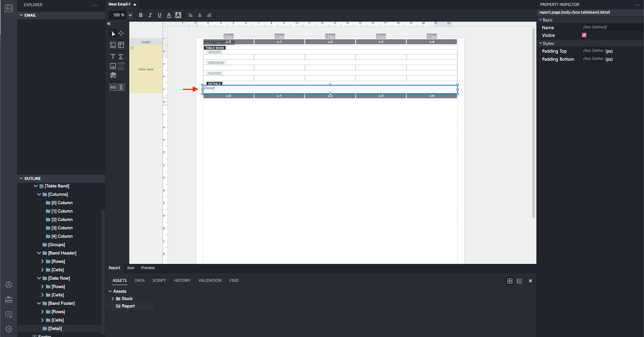Screen dimensions: 644x337
Task: Switch assets panel to list view
Action: 519,281
